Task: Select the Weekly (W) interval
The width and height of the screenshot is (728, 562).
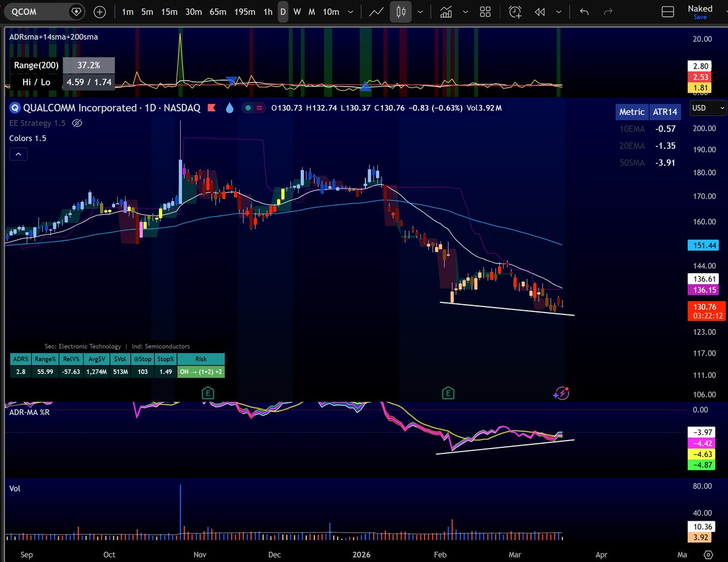Action: 297,12
